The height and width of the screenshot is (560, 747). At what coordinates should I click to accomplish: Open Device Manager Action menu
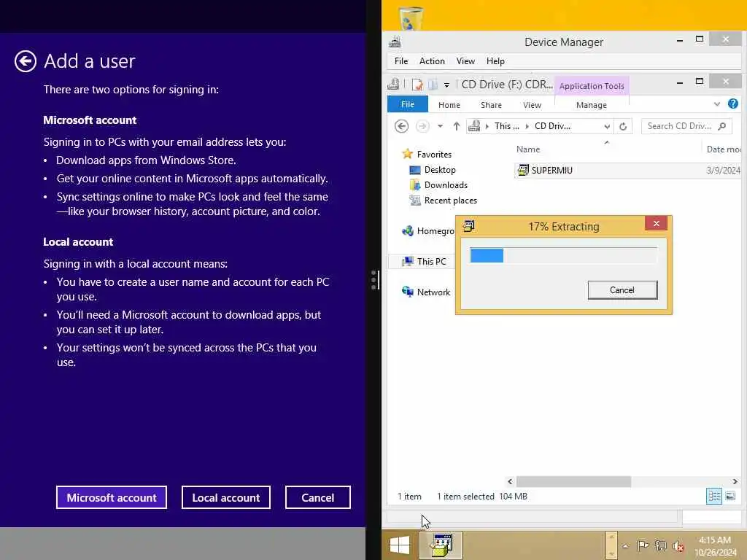tap(432, 61)
